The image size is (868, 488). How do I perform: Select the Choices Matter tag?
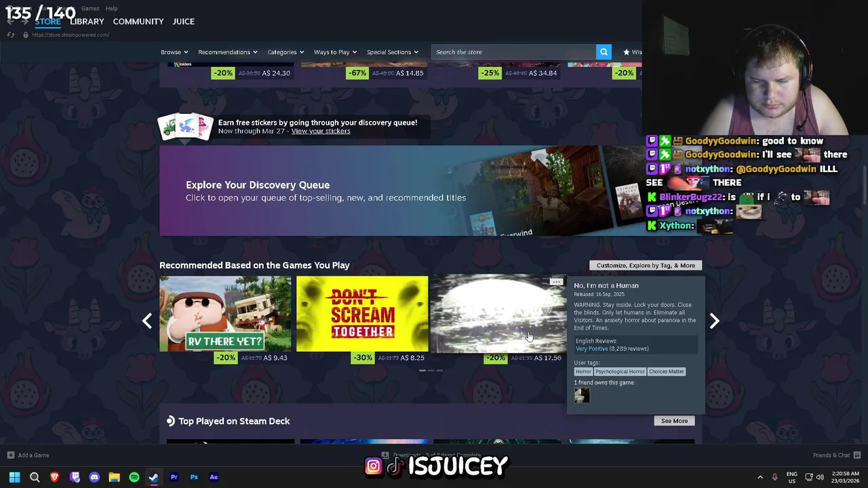click(x=667, y=371)
